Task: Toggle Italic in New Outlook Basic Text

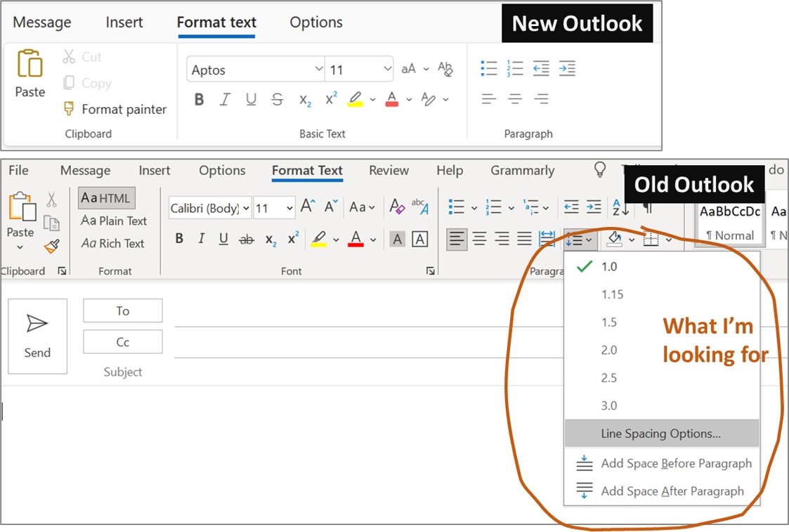Action: [x=225, y=100]
